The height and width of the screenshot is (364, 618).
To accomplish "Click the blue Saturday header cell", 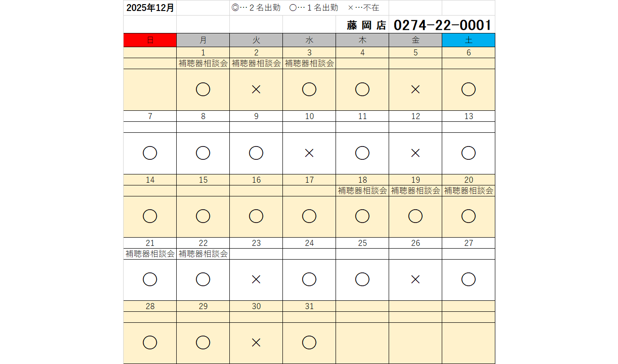I will point(468,40).
